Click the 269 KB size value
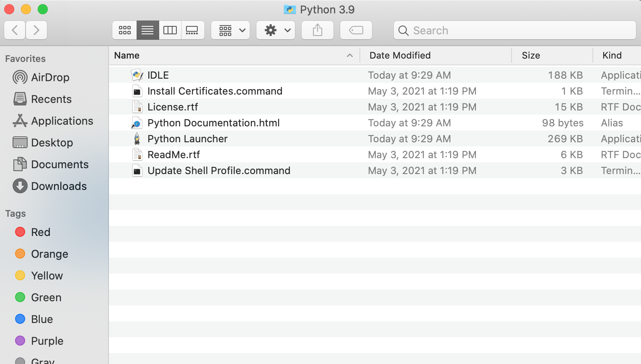Screen dimensions: 641x364 pyautogui.click(x=565, y=139)
